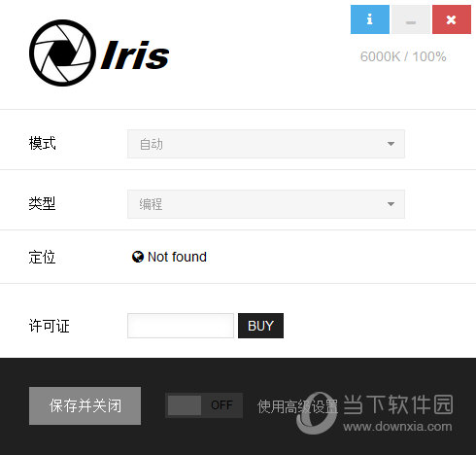Click the Iris aperture logo

click(x=62, y=53)
